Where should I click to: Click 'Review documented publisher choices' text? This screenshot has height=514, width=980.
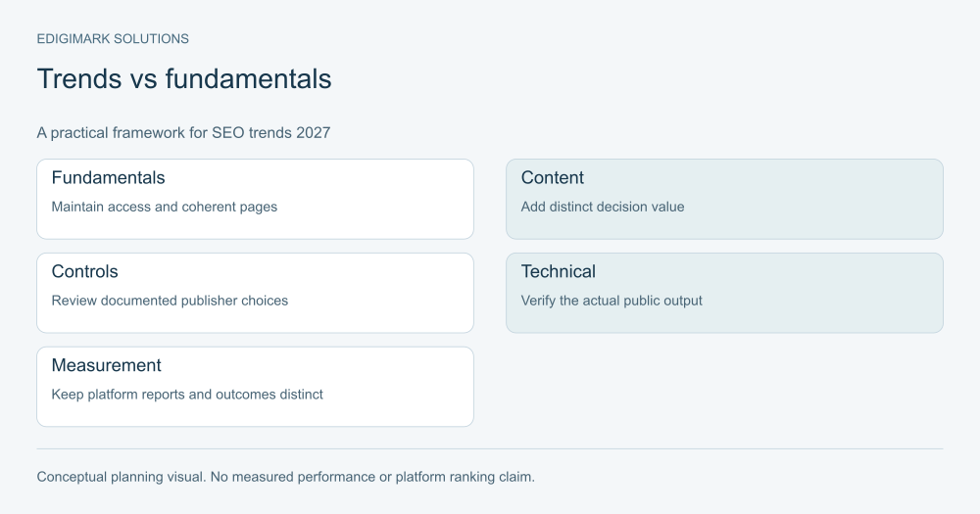[170, 301]
